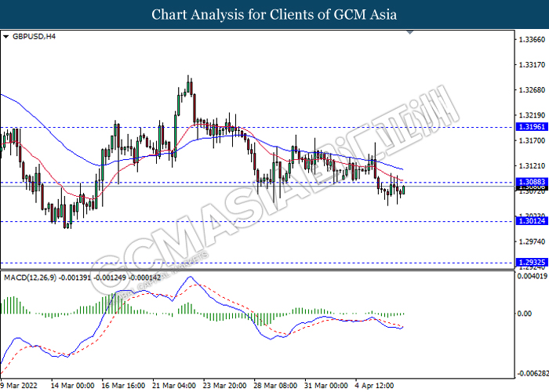This screenshot has height=392, width=549.
Task: Click the 21 Mar 04:00 time label
Action: [174, 386]
